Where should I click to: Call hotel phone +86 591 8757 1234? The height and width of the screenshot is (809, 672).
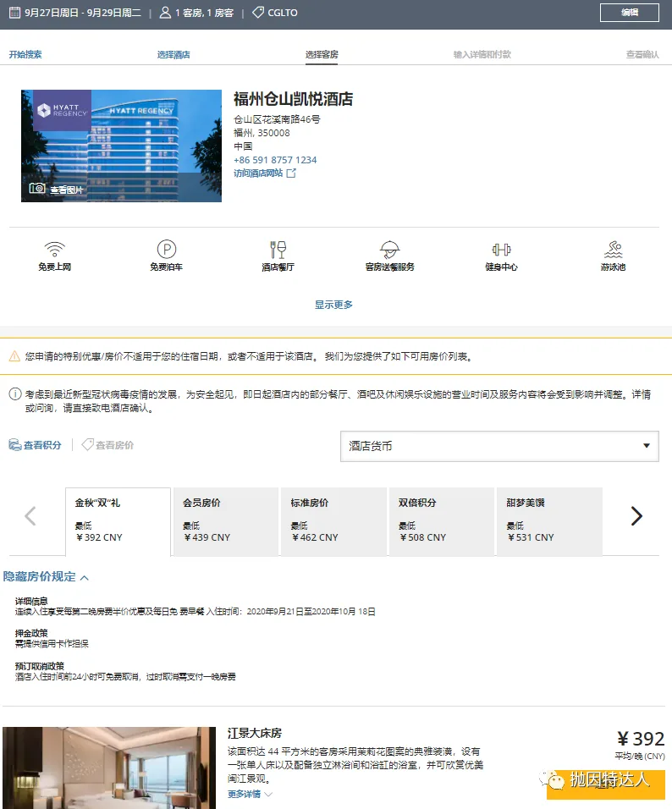275,160
